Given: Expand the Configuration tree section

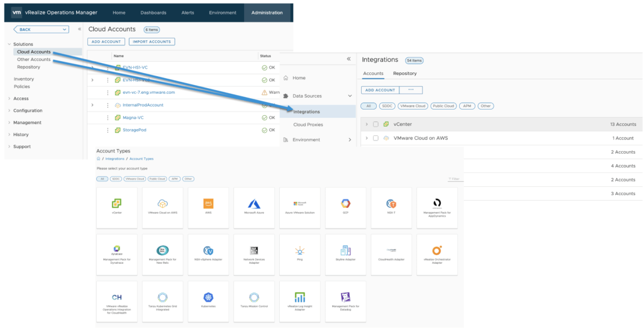Looking at the screenshot, I should pos(9,111).
